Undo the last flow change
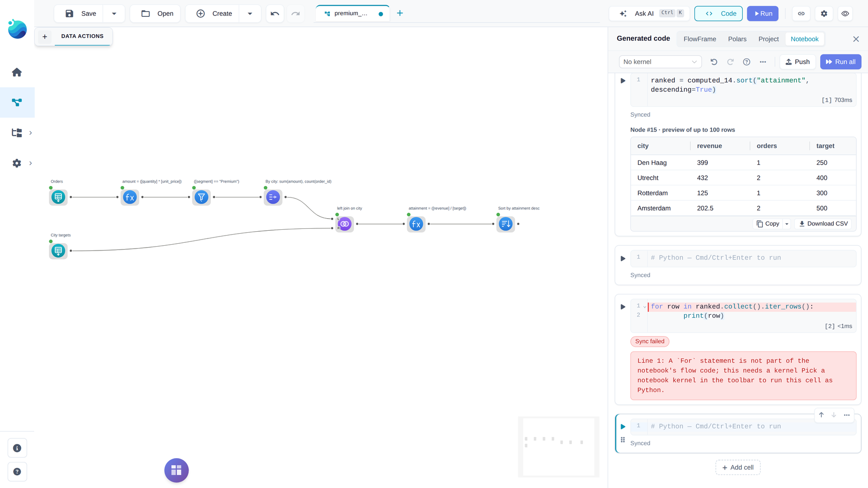Screen dimensions: 868x488 [275, 13]
